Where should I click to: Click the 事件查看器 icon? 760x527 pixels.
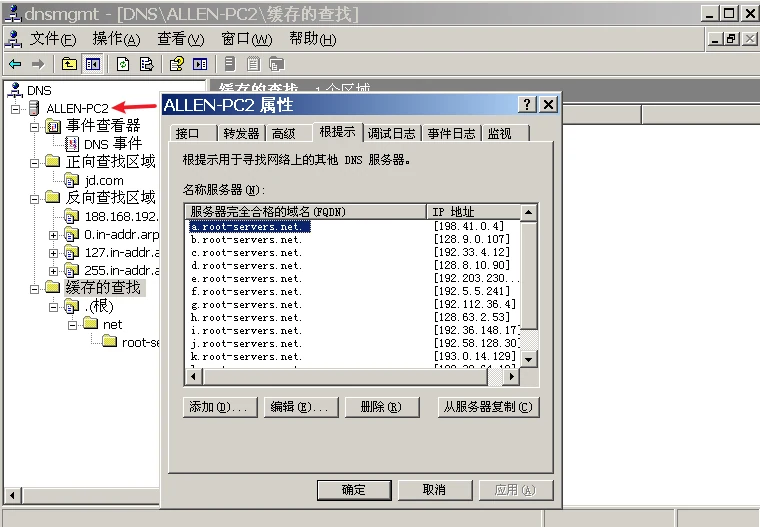pyautogui.click(x=53, y=126)
